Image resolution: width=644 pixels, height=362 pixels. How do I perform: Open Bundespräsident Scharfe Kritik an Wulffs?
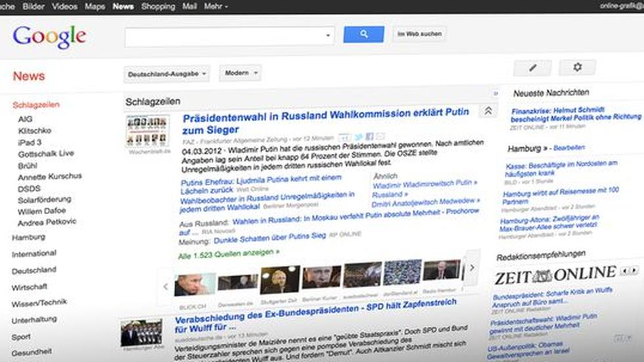point(552,299)
